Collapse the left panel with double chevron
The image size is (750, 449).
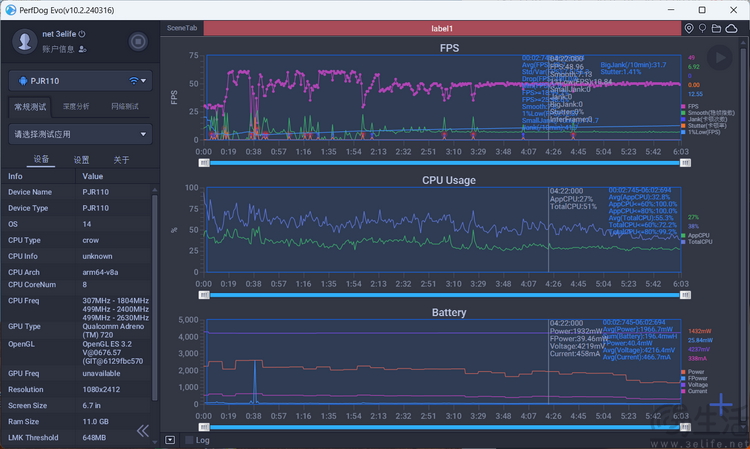click(143, 431)
